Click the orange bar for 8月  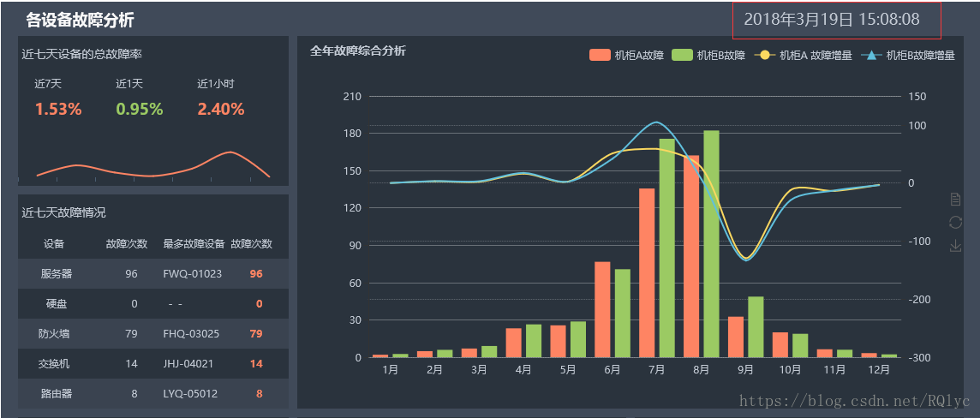pyautogui.click(x=691, y=256)
